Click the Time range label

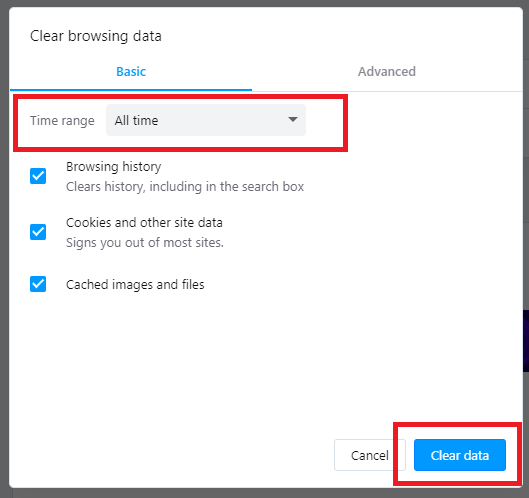62,120
